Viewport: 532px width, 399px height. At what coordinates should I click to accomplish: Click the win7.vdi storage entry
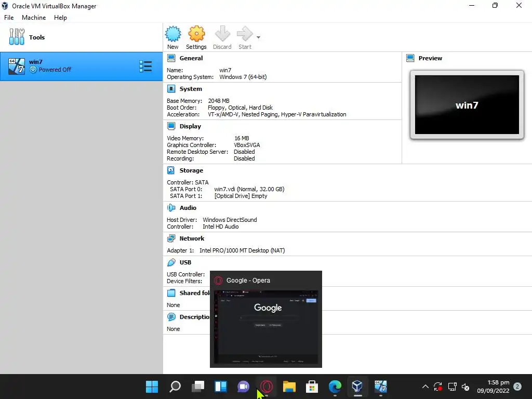[x=249, y=189]
